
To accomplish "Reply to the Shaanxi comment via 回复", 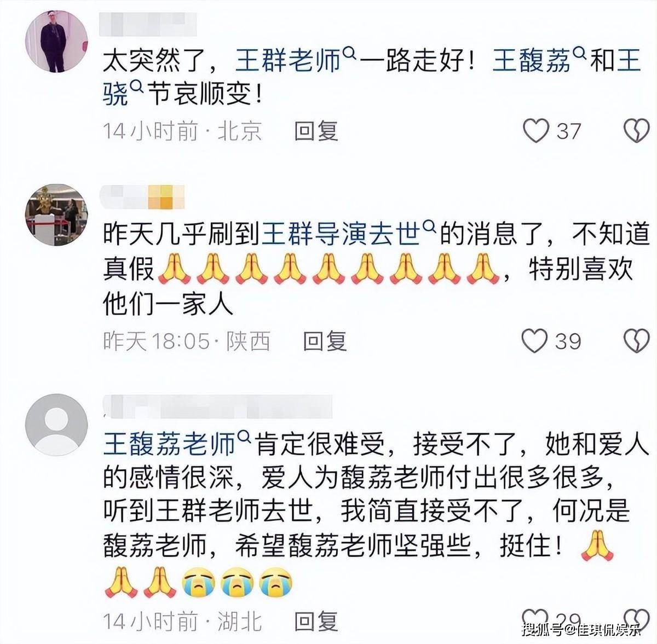I will (325, 341).
